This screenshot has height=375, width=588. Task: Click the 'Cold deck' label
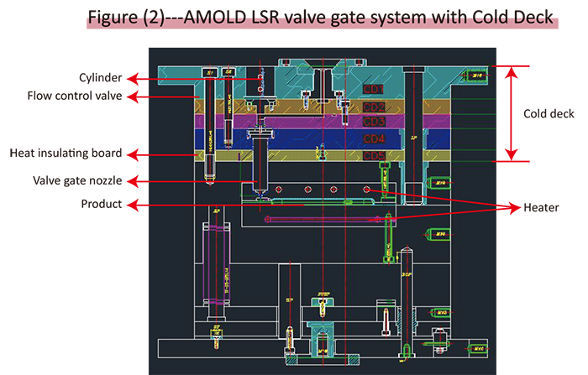coord(549,114)
